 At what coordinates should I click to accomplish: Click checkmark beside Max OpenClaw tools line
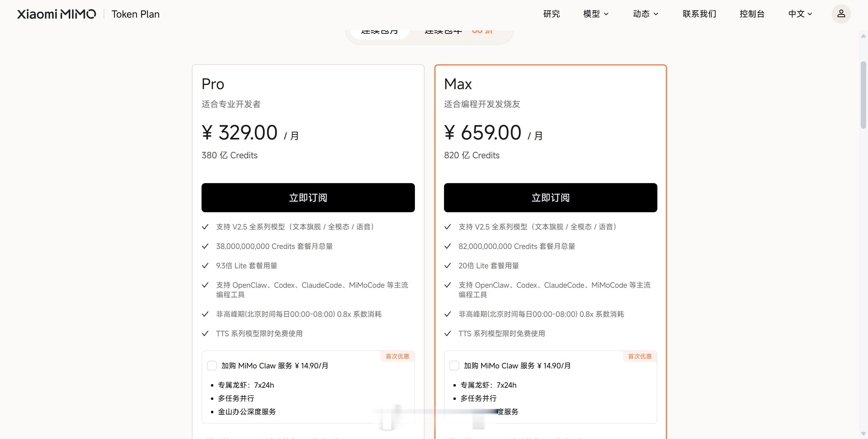tap(448, 285)
